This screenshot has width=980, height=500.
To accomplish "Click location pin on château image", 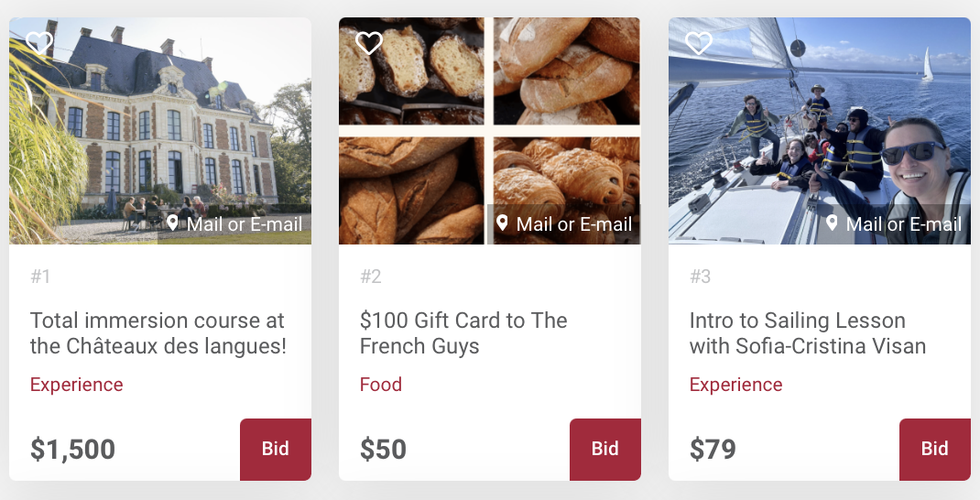I will [x=172, y=223].
